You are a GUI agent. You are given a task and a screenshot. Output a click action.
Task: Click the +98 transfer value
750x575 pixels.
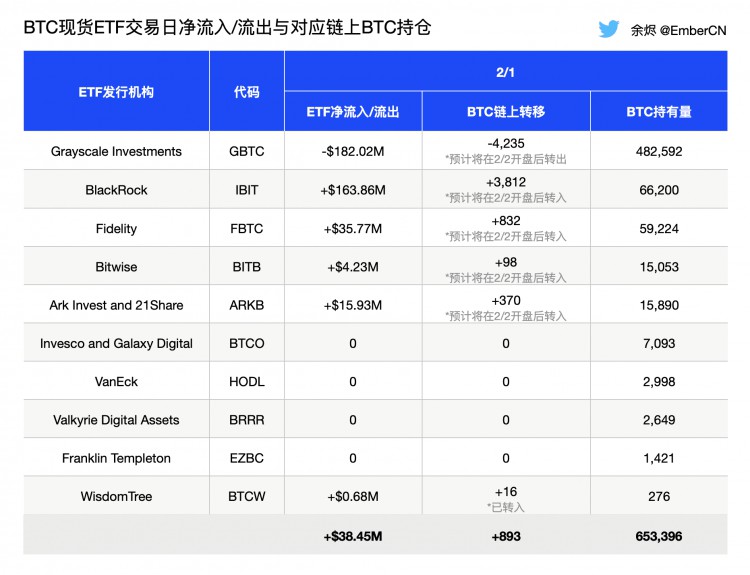(x=506, y=262)
